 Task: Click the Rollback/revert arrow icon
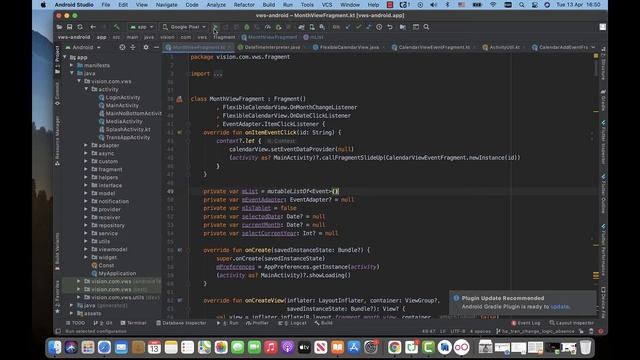[390, 27]
